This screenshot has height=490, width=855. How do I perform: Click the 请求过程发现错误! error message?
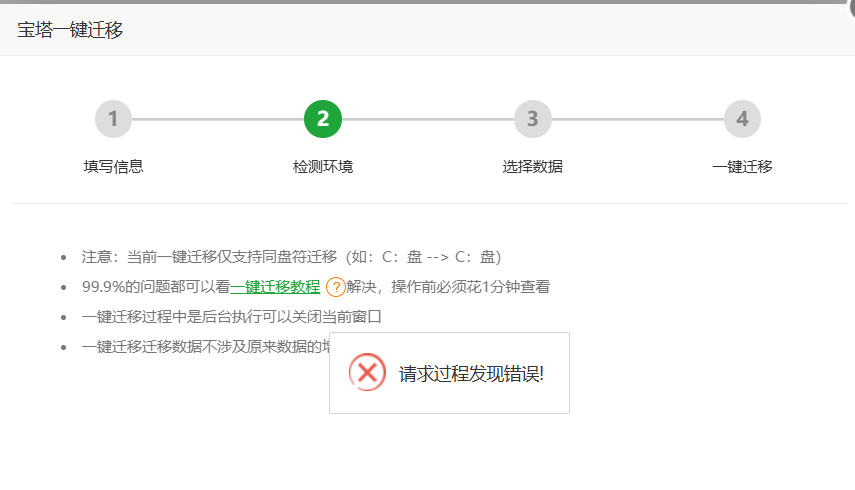point(471,374)
